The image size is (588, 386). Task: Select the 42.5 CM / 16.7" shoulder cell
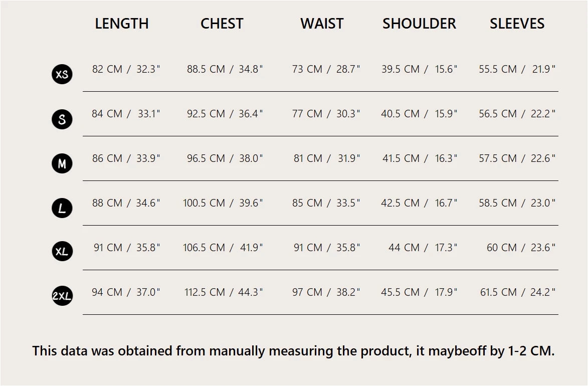pos(419,203)
